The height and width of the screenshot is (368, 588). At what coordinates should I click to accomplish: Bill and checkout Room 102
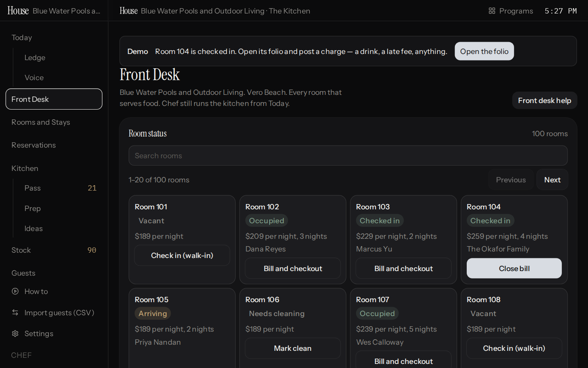pyautogui.click(x=293, y=268)
